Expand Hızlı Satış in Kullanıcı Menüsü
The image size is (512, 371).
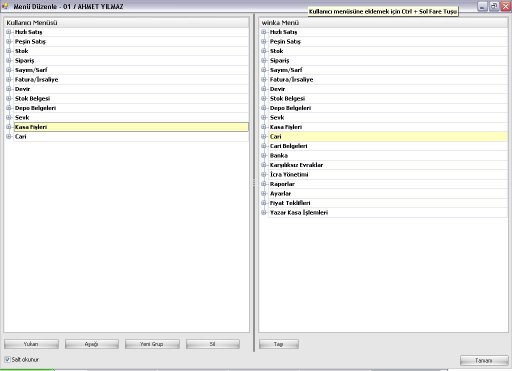9,32
